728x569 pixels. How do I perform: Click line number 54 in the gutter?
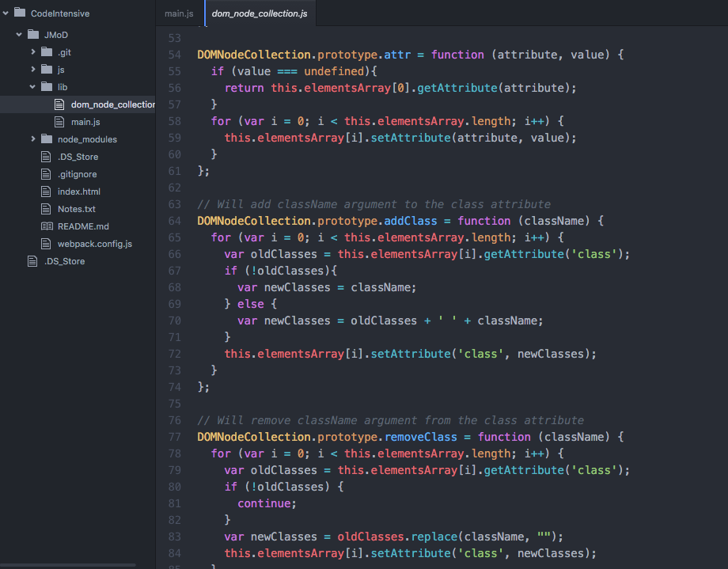pos(175,55)
